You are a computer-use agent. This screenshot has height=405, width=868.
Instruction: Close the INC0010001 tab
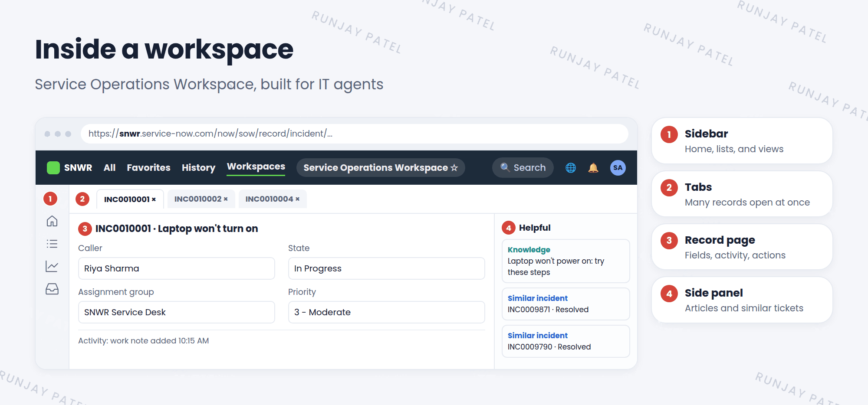[x=154, y=199]
